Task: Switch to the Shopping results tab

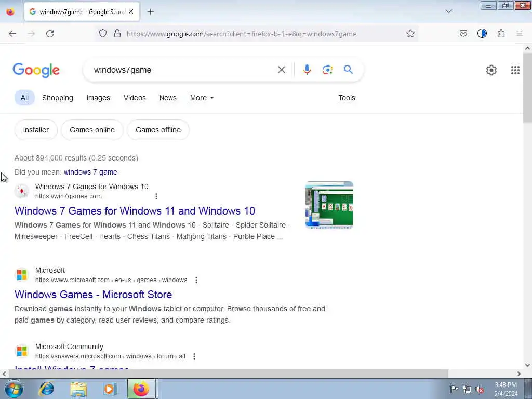Action: (58, 98)
